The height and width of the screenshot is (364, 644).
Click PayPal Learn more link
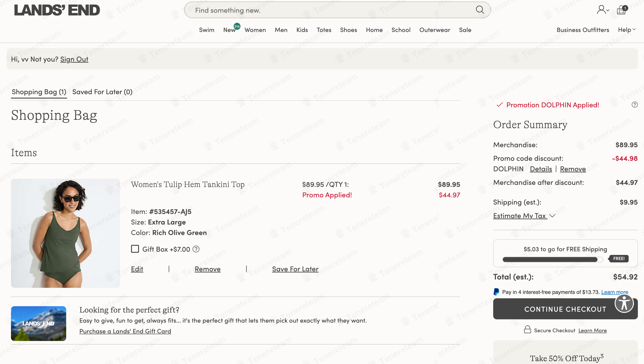(614, 292)
